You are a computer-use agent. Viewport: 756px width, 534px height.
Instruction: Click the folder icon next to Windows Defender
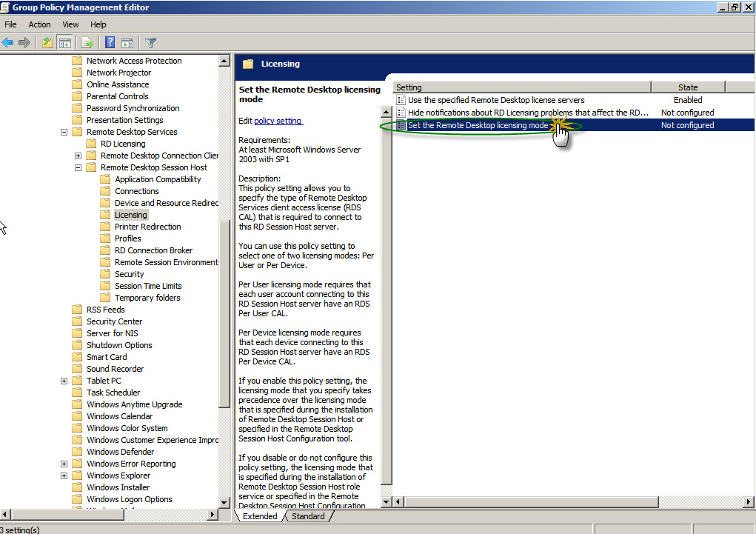pos(77,452)
